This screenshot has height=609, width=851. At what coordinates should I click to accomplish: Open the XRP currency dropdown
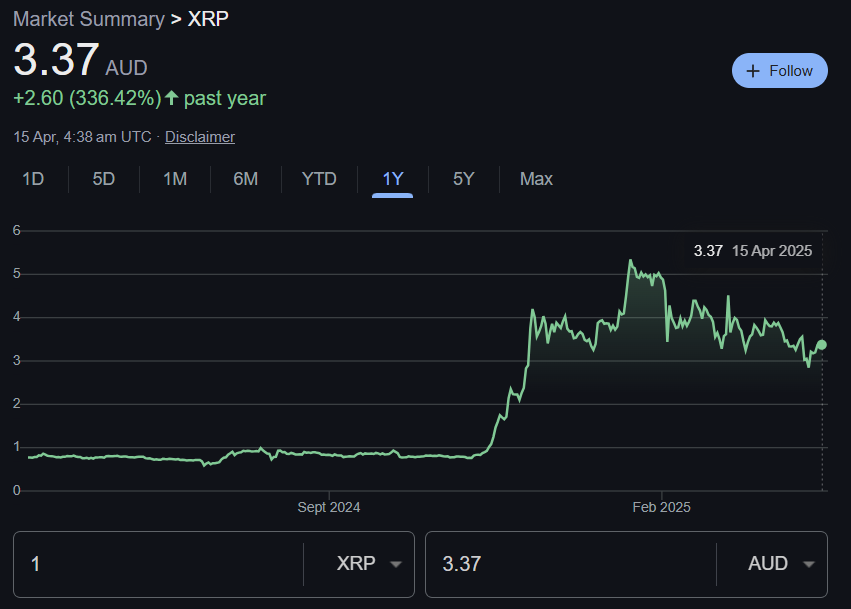[x=369, y=563]
